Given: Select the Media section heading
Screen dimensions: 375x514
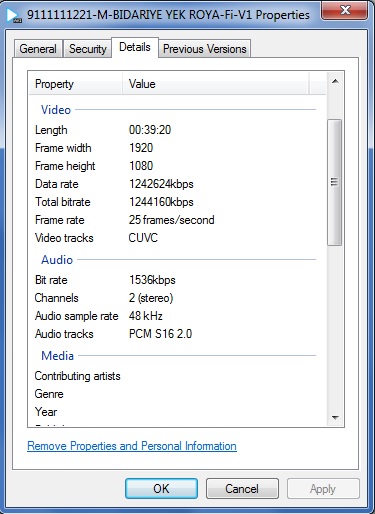Looking at the screenshot, I should (57, 356).
